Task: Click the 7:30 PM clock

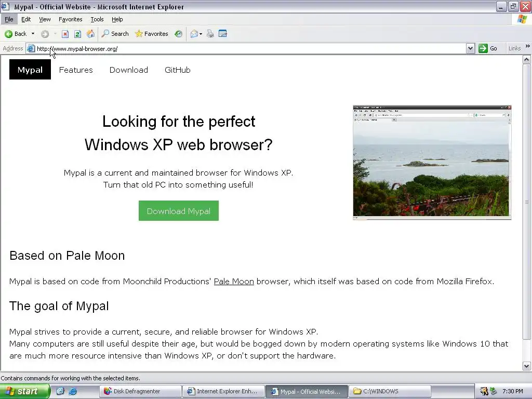Action: coord(513,391)
